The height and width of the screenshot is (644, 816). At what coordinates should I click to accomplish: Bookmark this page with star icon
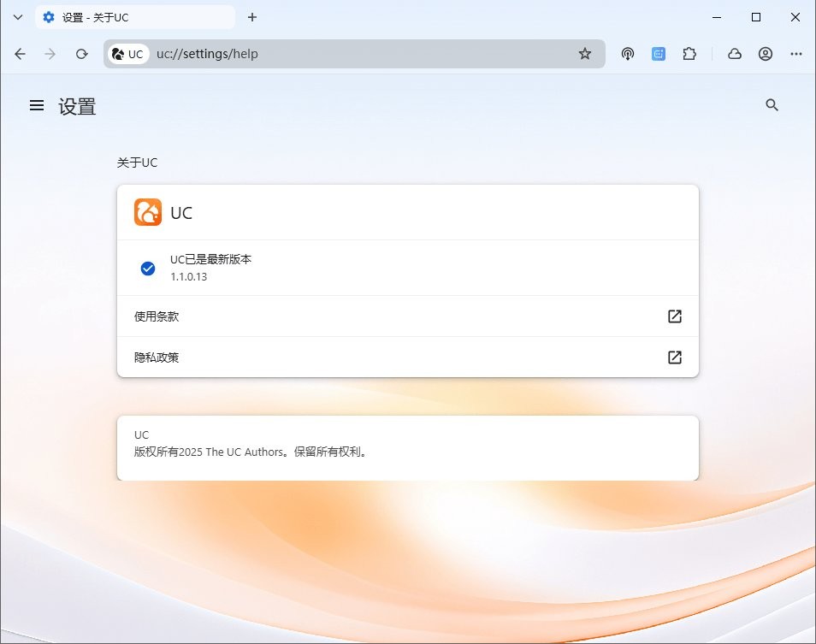tap(585, 54)
